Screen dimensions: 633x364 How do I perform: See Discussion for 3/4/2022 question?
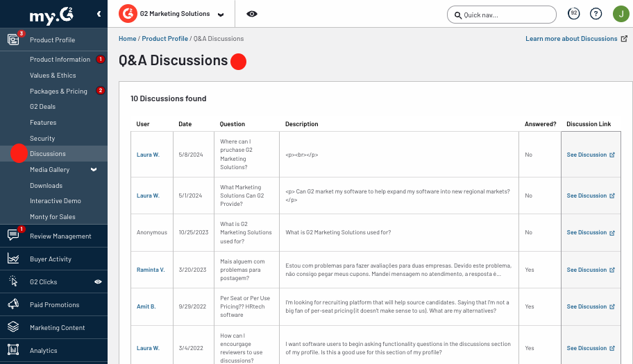point(591,348)
